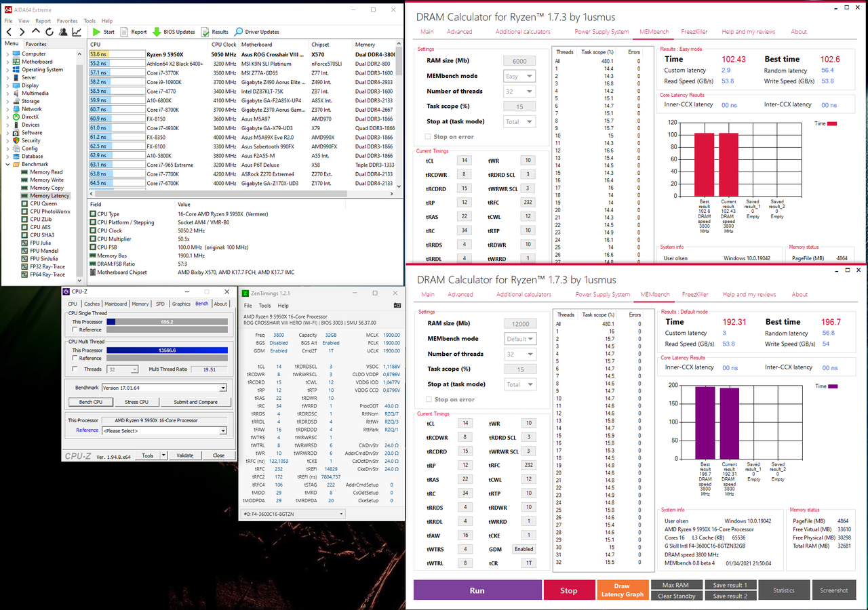Click RAM size field showing 12000
868x610 pixels.
[520, 324]
